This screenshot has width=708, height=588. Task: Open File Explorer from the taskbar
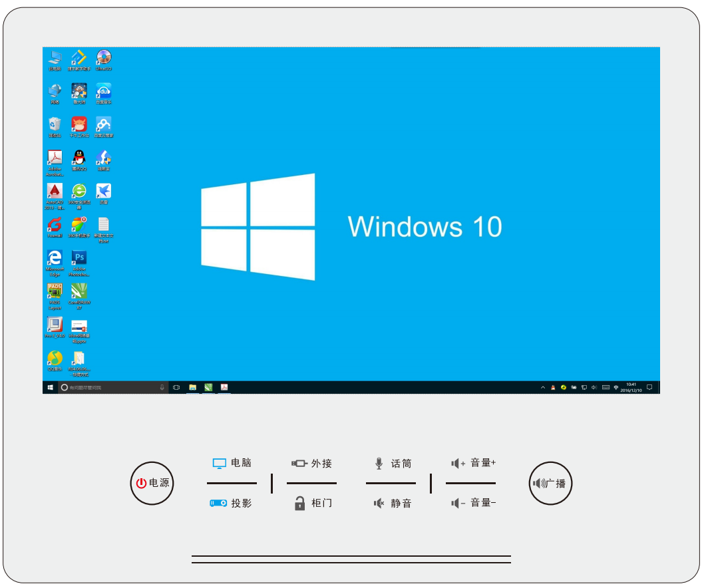pos(192,387)
